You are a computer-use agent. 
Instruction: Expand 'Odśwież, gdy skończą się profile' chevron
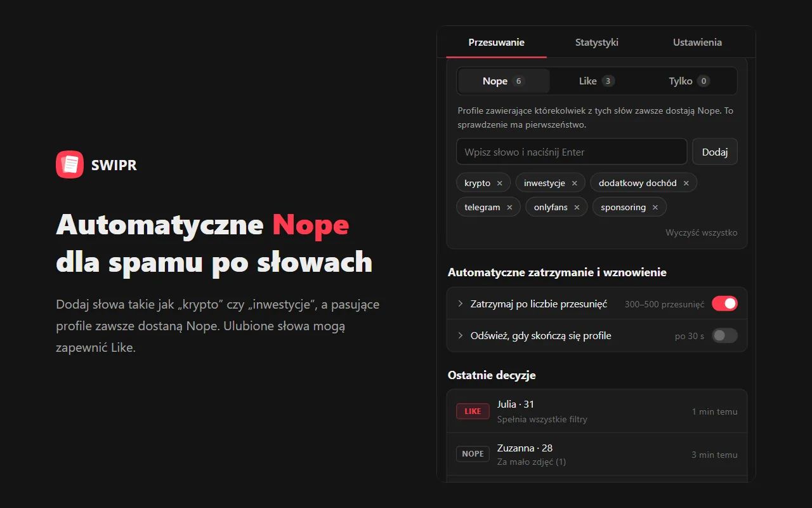pyautogui.click(x=461, y=335)
